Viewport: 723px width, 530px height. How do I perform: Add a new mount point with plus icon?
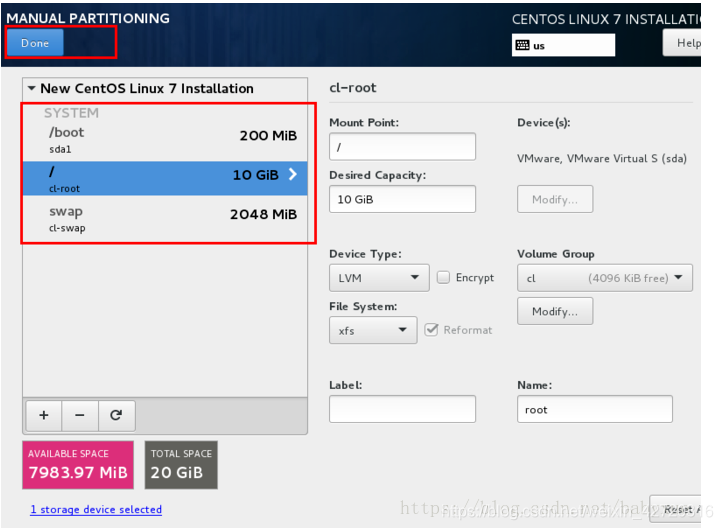point(44,415)
